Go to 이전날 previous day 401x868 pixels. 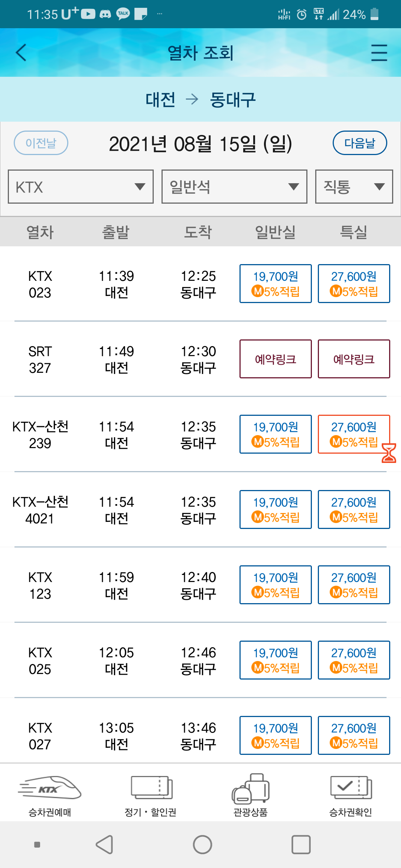[x=41, y=143]
